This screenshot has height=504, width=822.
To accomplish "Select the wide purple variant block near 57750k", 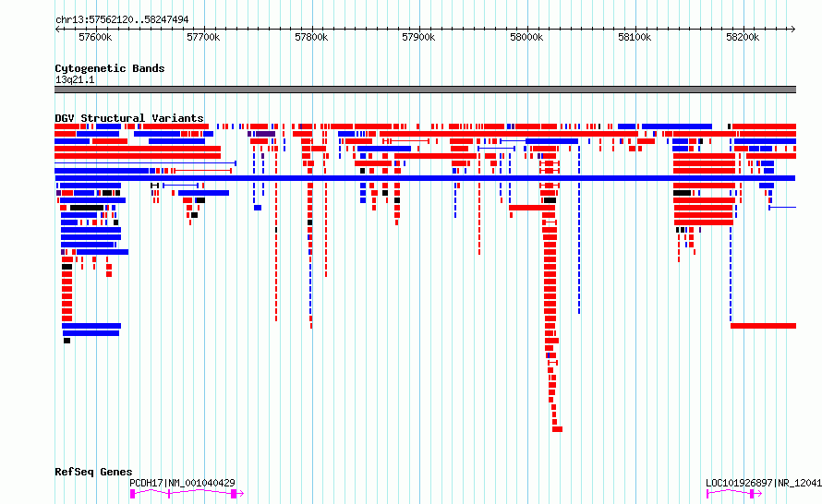I will (265, 134).
